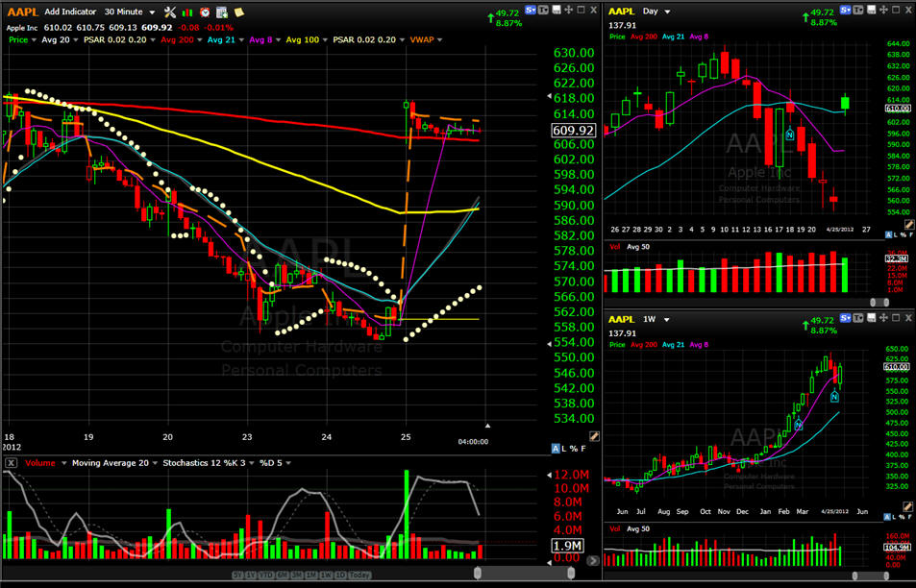Expand the Stochastics 12 %K 3 dropdown
Viewport: 916px width, 588px height.
click(x=252, y=463)
